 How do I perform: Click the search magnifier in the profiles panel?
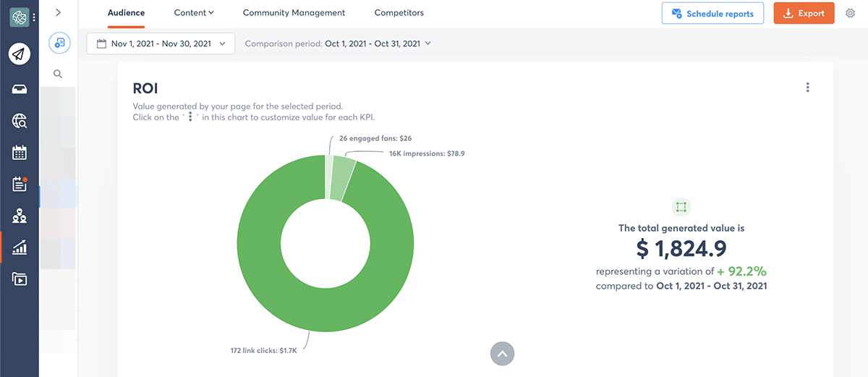[58, 74]
